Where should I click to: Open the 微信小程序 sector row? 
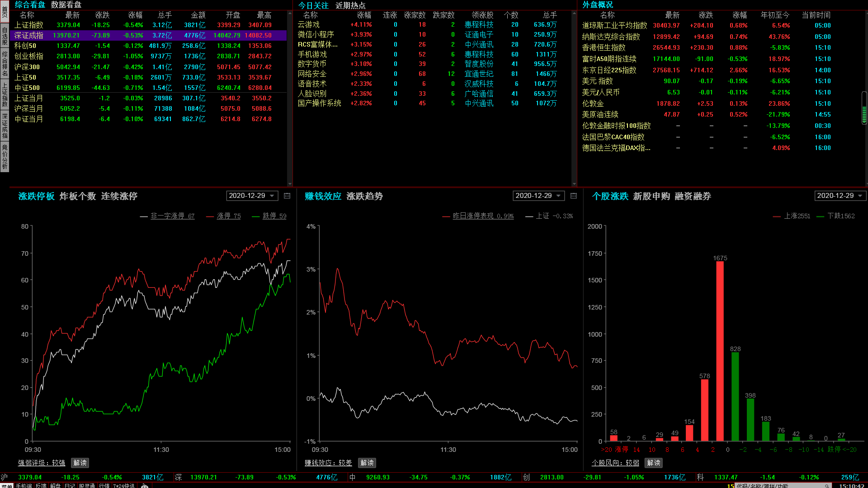432,34
